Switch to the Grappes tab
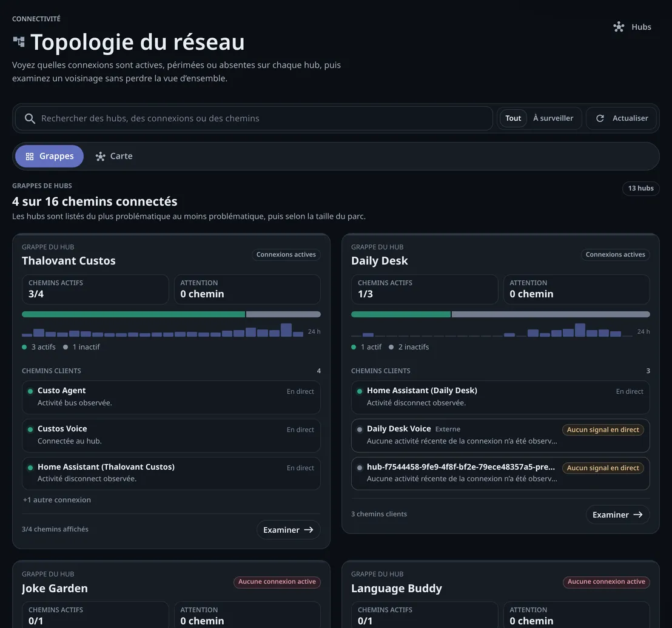 pos(49,156)
